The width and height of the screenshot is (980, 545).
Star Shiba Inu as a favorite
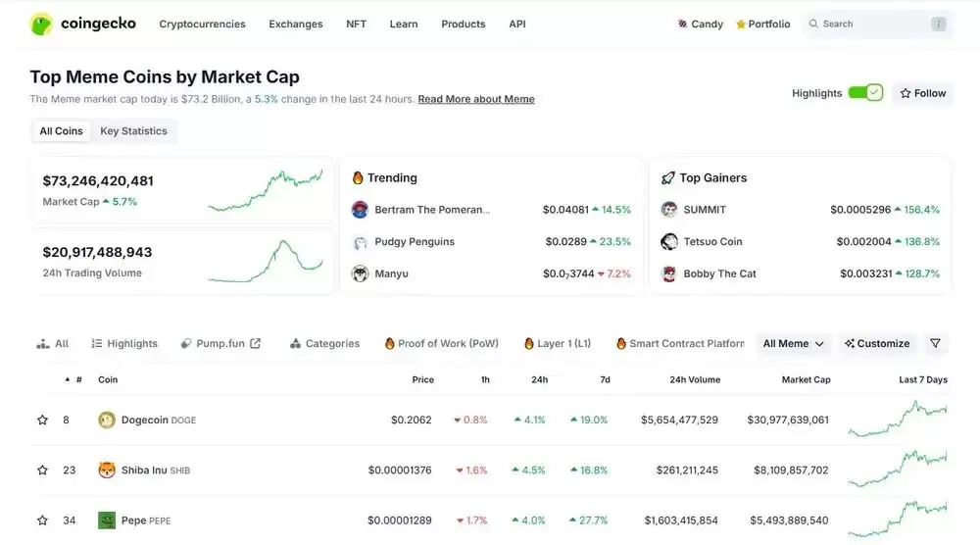tap(42, 470)
